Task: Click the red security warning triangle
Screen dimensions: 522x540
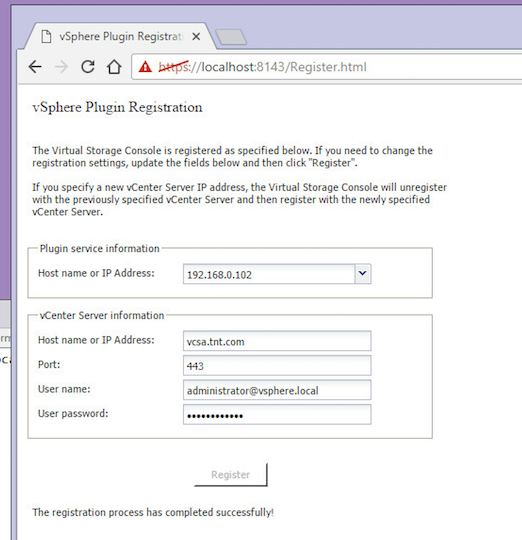Action: [x=145, y=66]
